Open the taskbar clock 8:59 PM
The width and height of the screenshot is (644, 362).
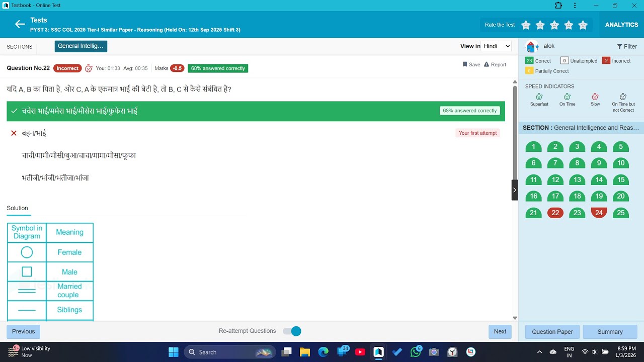point(626,352)
